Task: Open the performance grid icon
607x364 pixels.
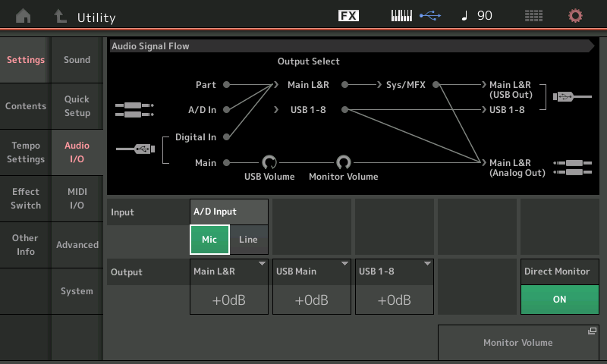Action: click(533, 16)
